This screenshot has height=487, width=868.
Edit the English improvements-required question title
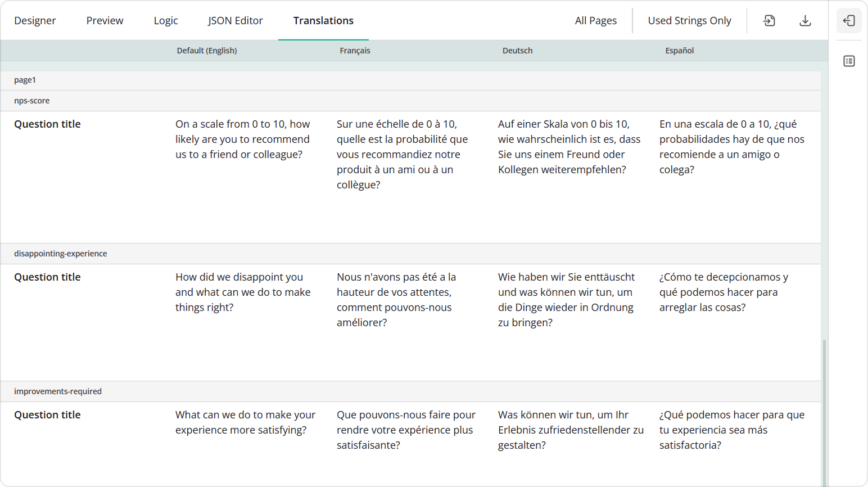click(245, 422)
